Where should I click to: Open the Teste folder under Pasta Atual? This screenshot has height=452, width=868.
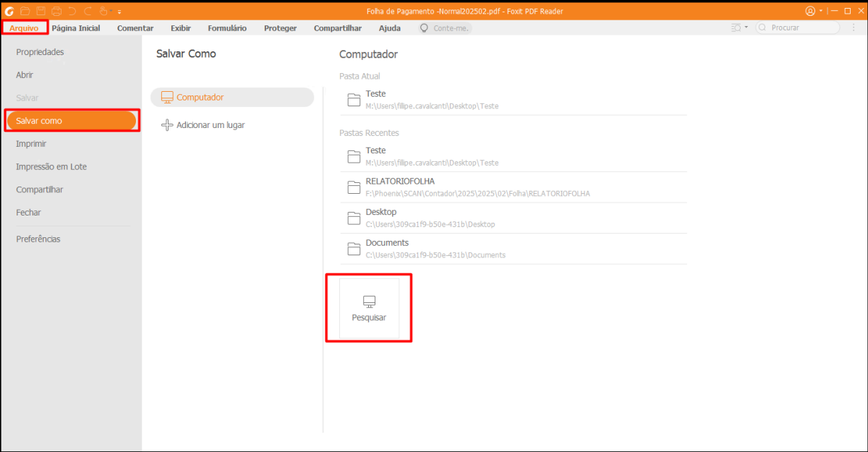click(514, 100)
